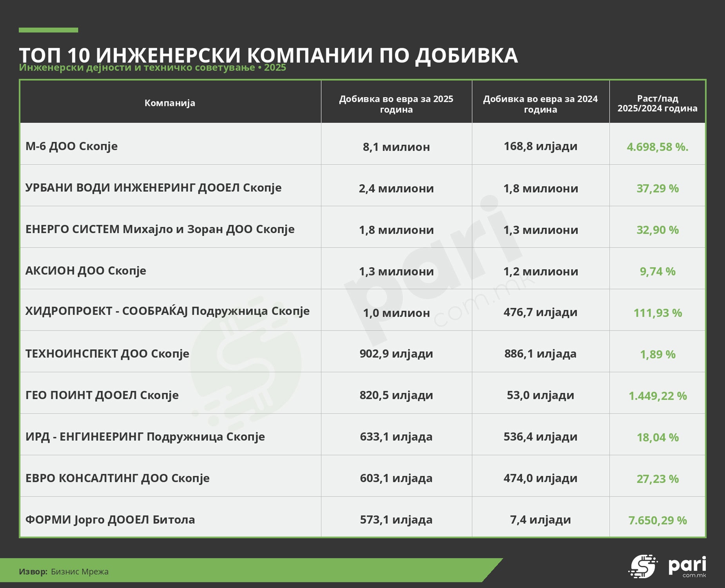Select the value '633,1 илјада'
The width and height of the screenshot is (725, 588).
(x=396, y=437)
